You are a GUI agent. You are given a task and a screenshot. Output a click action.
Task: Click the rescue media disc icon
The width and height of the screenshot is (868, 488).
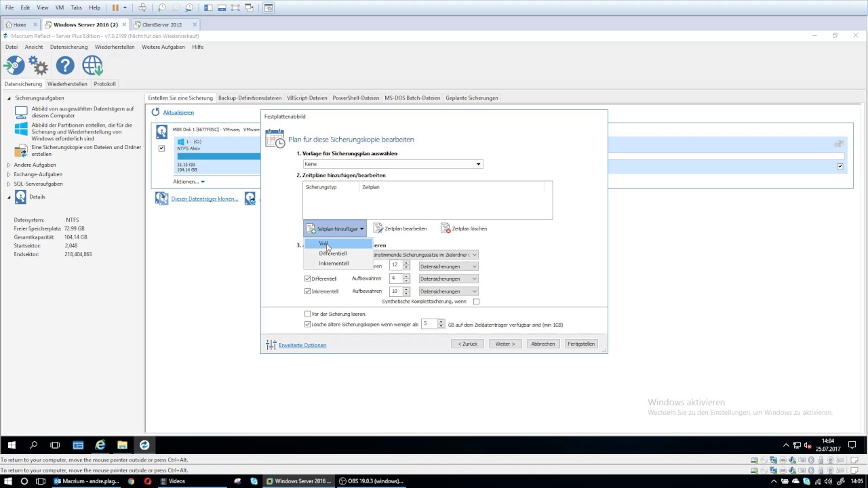(14, 66)
